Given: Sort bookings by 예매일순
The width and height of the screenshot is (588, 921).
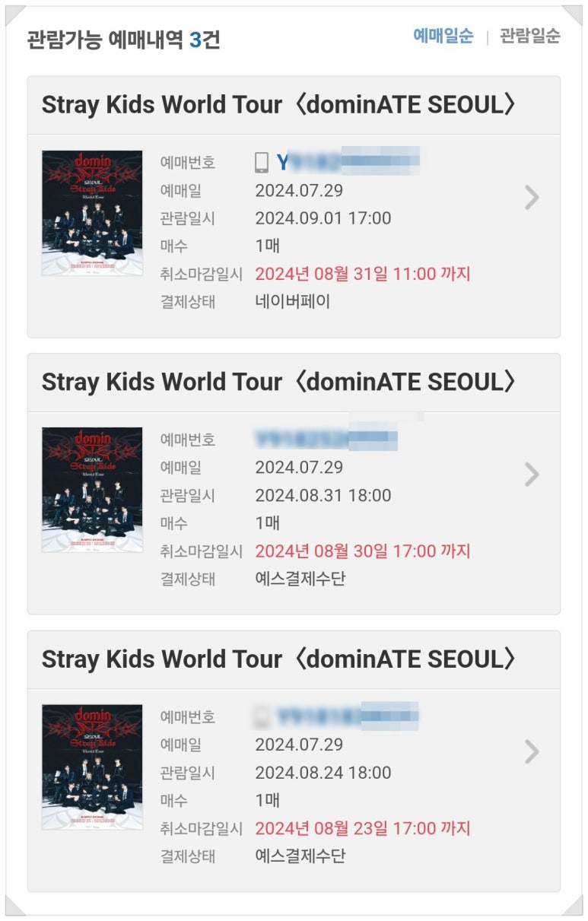Looking at the screenshot, I should pyautogui.click(x=443, y=36).
